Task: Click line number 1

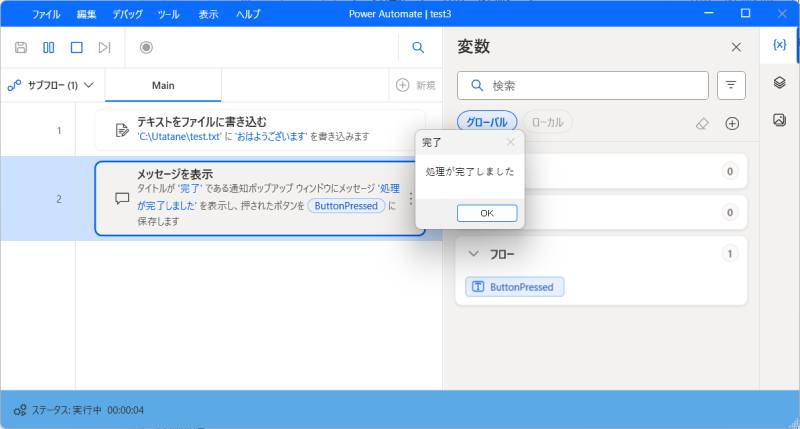Action: coord(59,131)
